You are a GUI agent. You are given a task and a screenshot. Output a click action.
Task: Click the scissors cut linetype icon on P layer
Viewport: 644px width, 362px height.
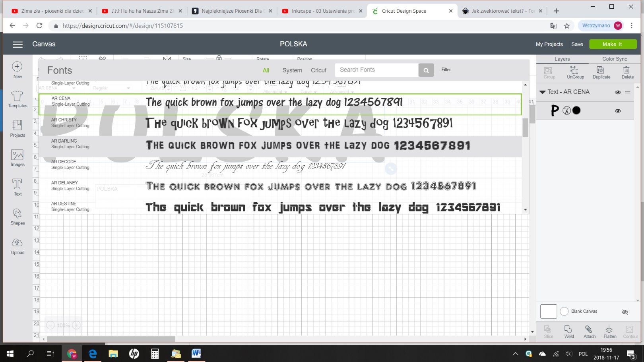click(x=566, y=110)
